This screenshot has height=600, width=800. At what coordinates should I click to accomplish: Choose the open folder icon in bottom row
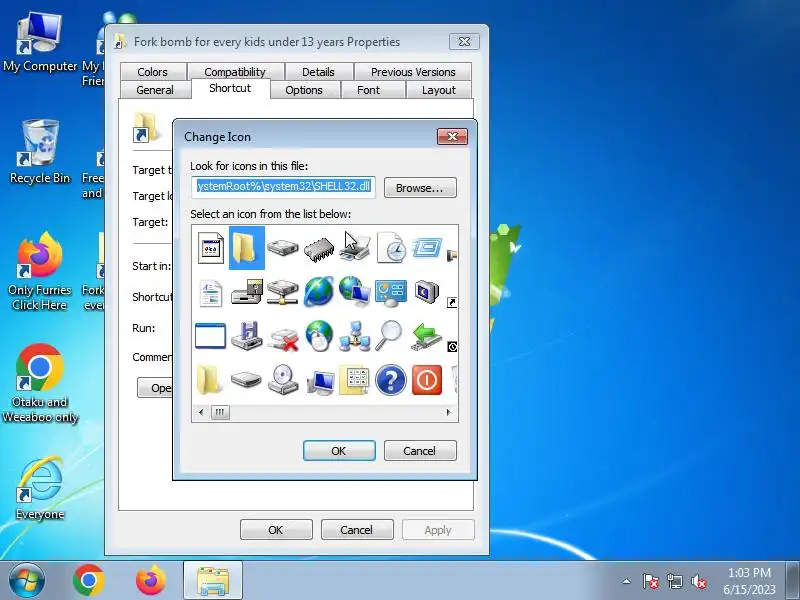tap(209, 380)
